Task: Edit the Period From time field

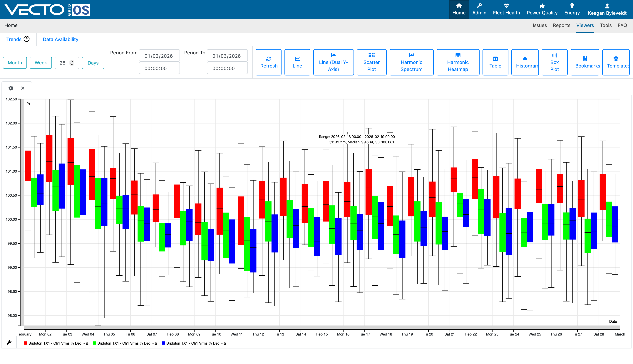Action: pos(159,68)
